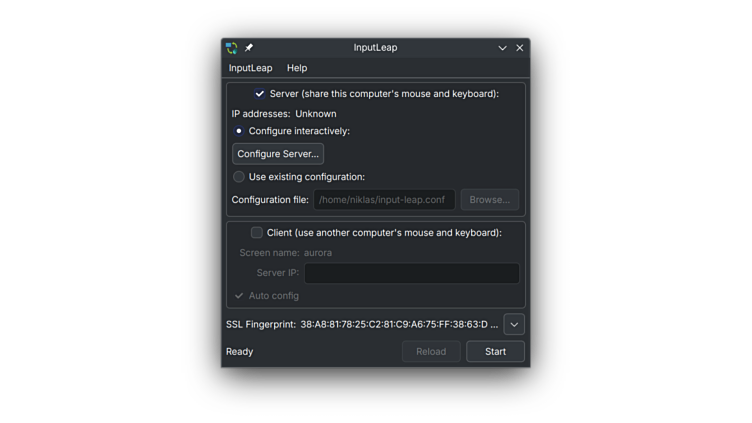752x423 pixels.
Task: Open the Help menu
Action: (x=297, y=68)
